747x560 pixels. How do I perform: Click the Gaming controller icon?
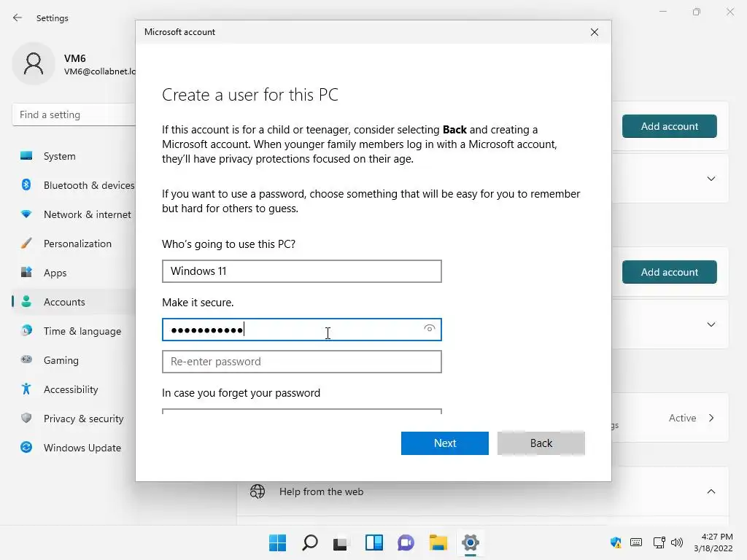[26, 359]
